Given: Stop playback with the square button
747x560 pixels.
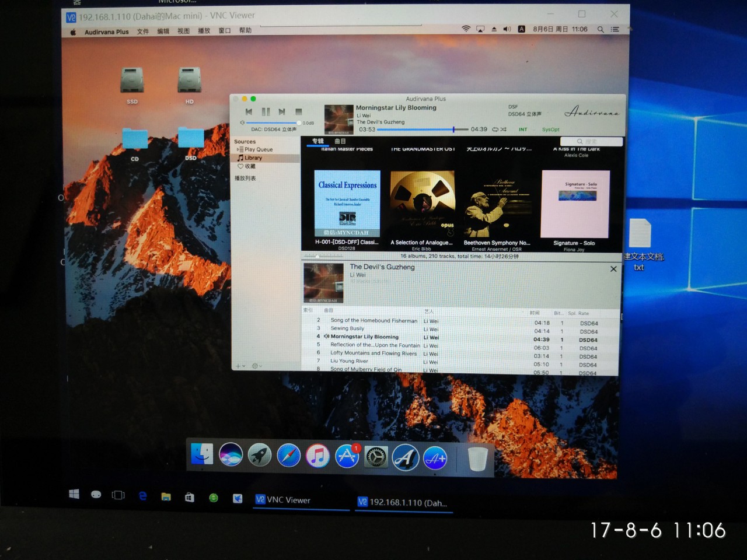Looking at the screenshot, I should pos(299,111).
